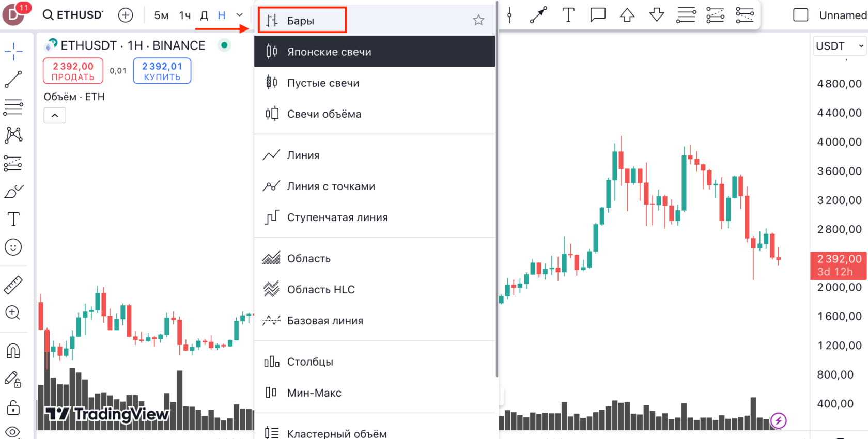The height and width of the screenshot is (439, 868).
Task: Toggle lock all drawings
Action: point(13,408)
